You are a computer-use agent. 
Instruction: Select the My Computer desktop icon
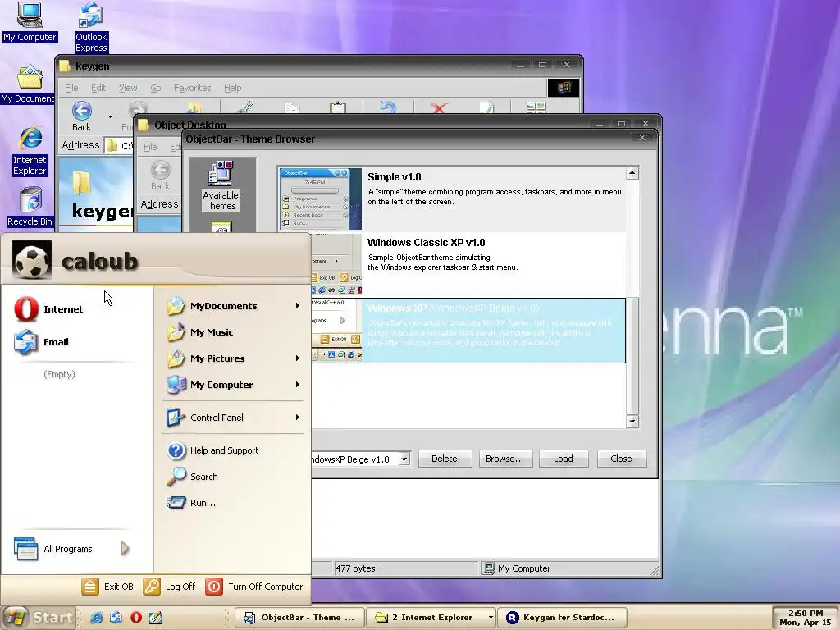click(x=30, y=21)
